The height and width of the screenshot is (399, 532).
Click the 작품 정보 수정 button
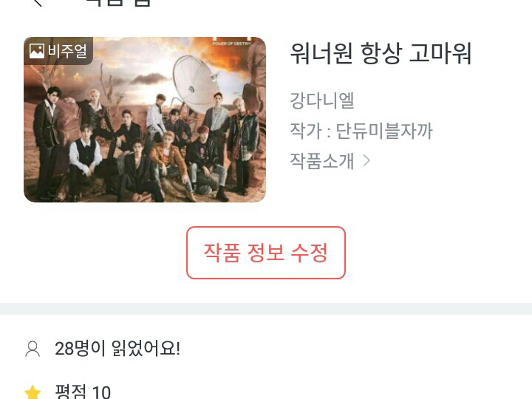266,253
